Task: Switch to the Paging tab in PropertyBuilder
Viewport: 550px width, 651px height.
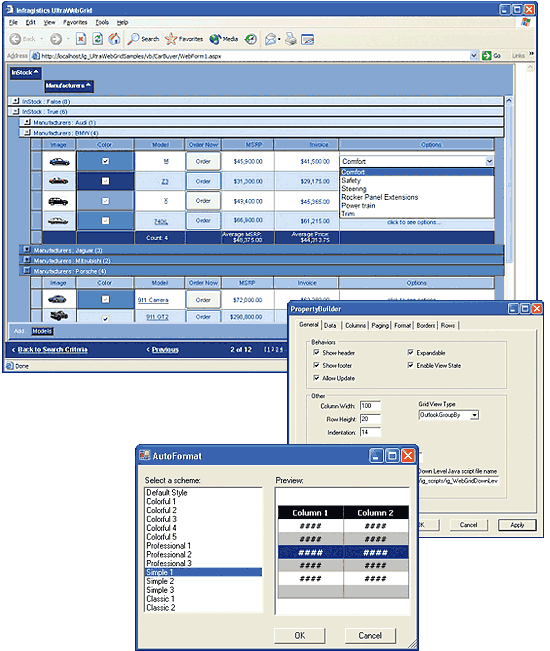Action: pos(380,326)
